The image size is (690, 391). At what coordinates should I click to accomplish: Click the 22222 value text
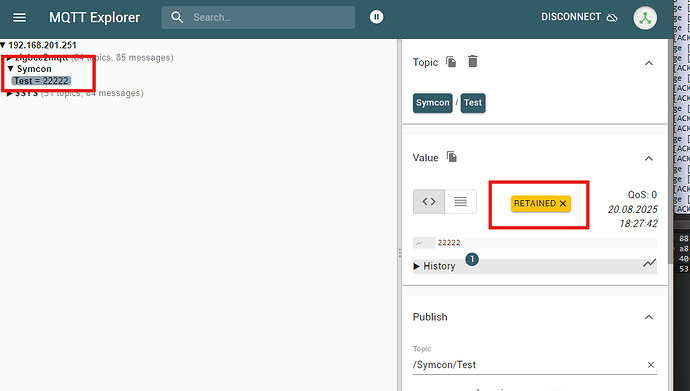coord(449,243)
